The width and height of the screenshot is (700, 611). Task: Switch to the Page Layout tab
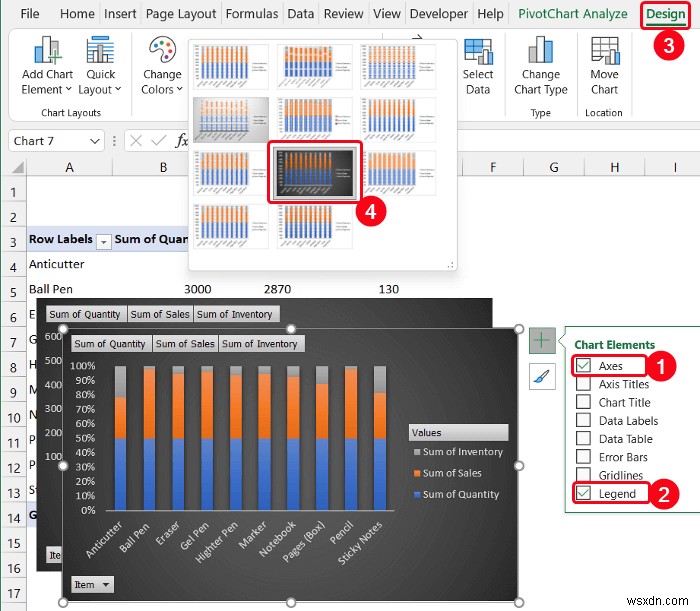[181, 14]
